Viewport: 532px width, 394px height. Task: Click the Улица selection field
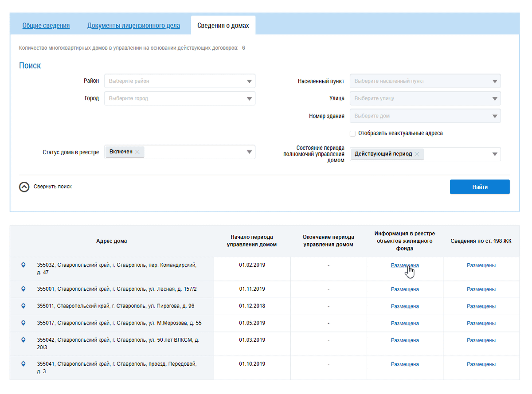425,98
